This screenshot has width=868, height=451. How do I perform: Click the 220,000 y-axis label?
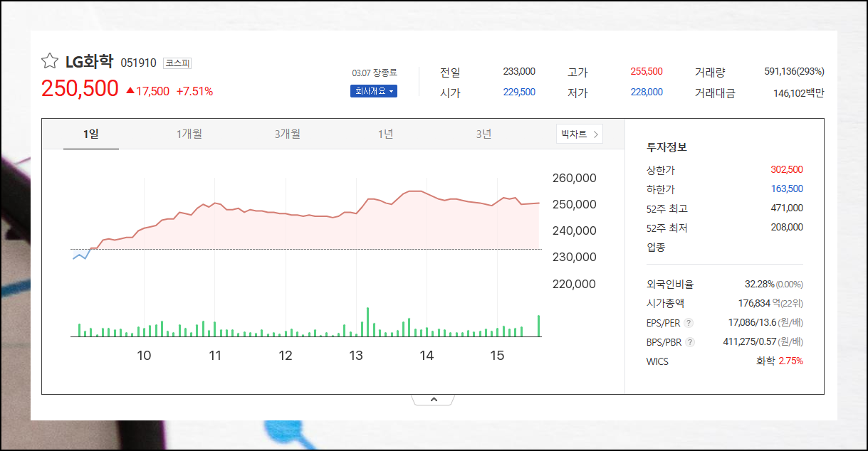(x=575, y=284)
